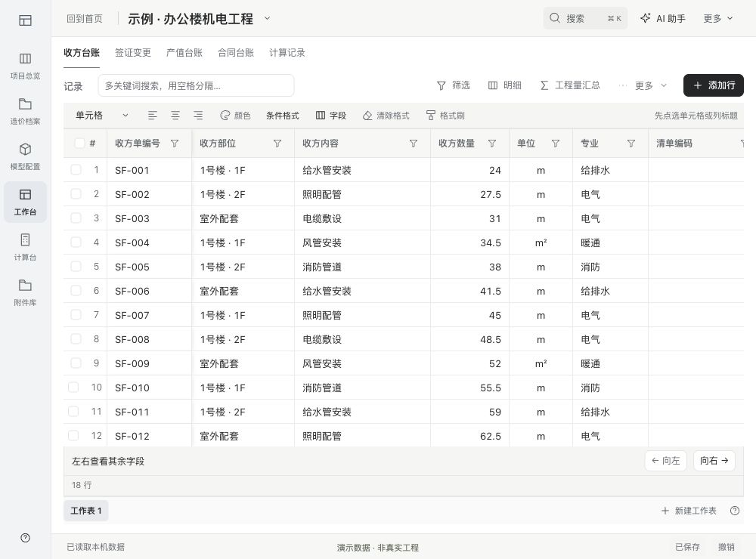Viewport: 756px width, 559px height.
Task: Select cell SF-004
Action: 150,242
